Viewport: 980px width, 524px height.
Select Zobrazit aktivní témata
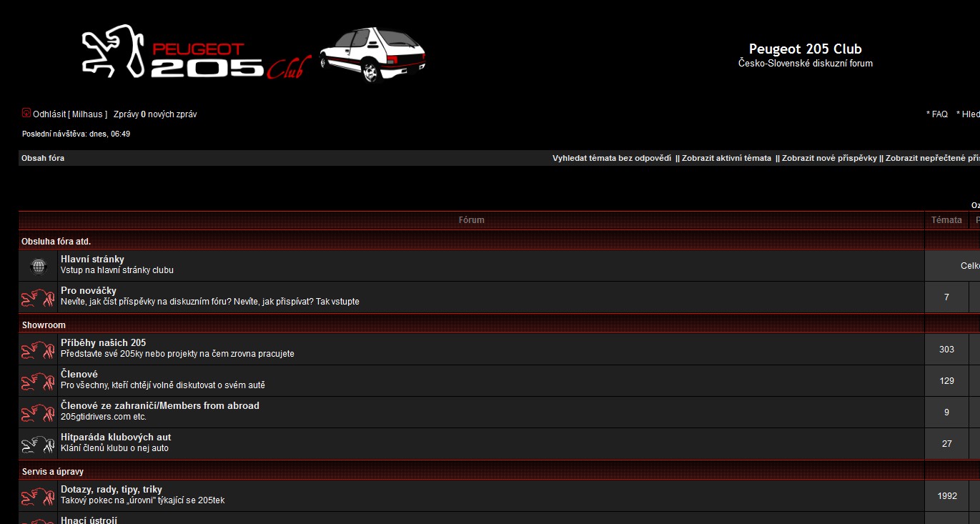pyautogui.click(x=726, y=158)
